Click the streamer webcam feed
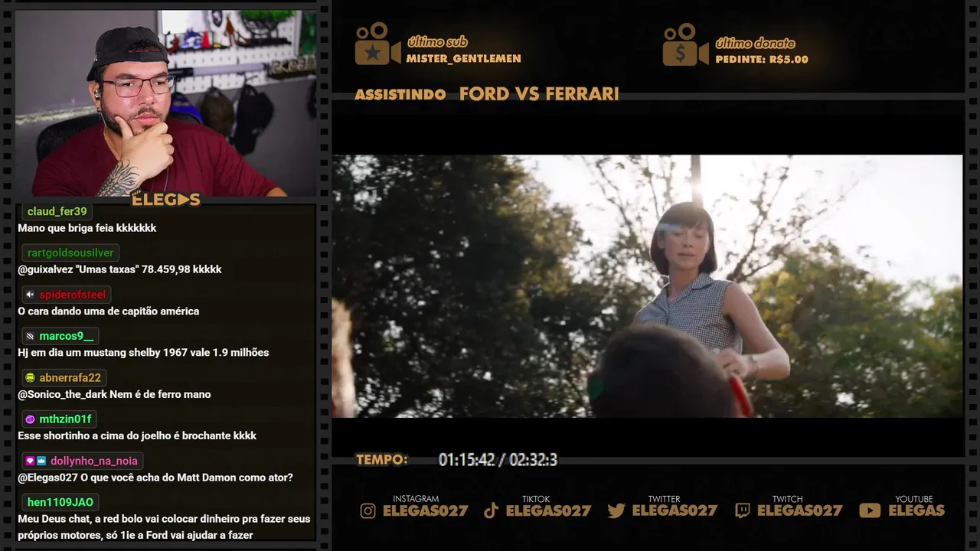The height and width of the screenshot is (551, 980). click(x=166, y=103)
